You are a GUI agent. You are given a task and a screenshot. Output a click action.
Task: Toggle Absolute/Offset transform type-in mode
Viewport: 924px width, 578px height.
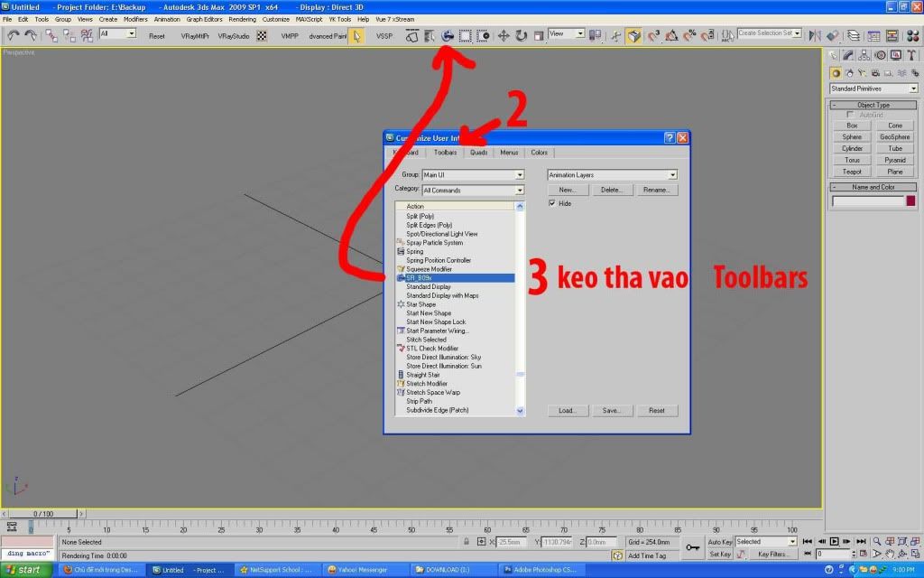482,542
